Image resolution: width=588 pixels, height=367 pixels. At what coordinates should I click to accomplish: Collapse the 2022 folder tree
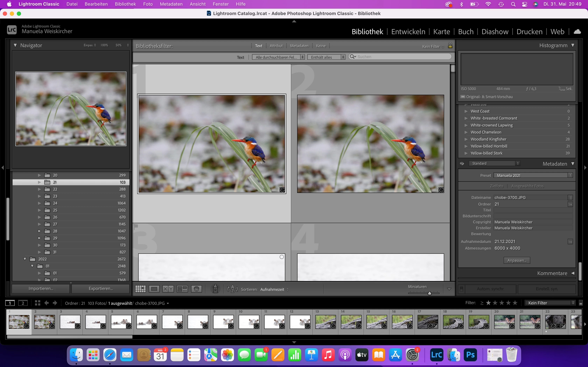coord(25,259)
